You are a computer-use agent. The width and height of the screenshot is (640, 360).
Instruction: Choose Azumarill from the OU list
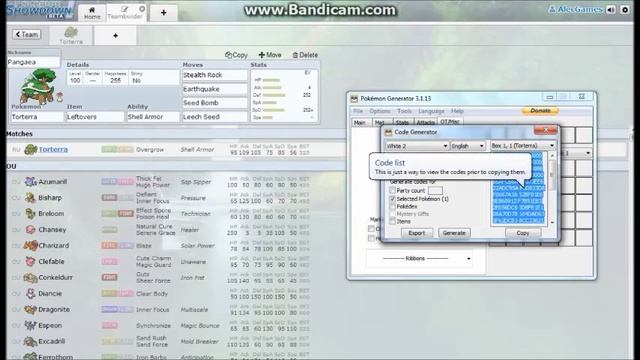(x=53, y=182)
